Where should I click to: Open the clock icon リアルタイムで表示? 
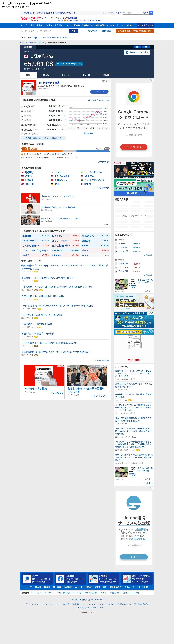point(22,134)
